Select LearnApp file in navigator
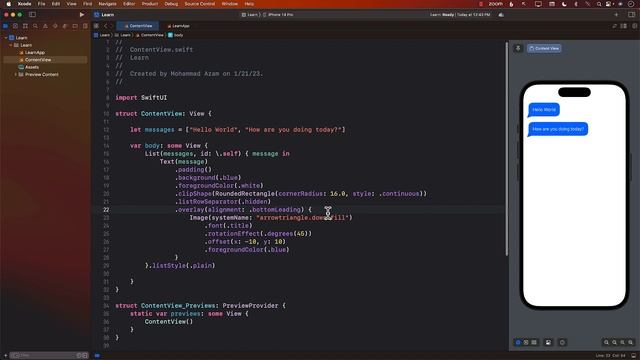 [x=32, y=52]
